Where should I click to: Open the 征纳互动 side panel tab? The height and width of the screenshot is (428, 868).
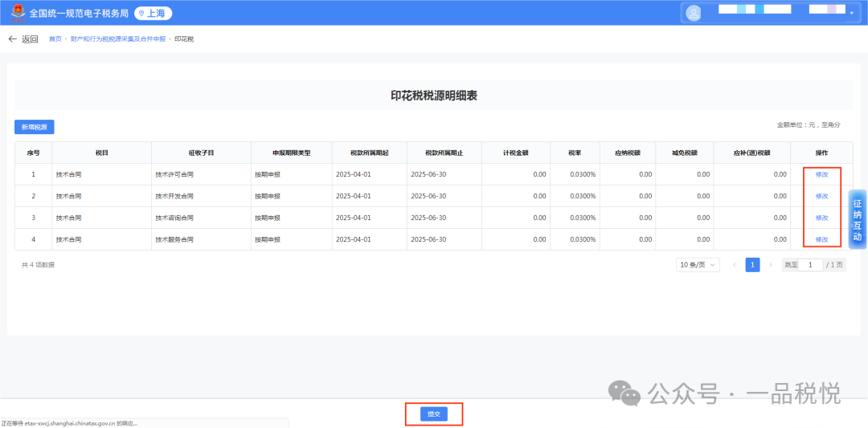coord(858,220)
